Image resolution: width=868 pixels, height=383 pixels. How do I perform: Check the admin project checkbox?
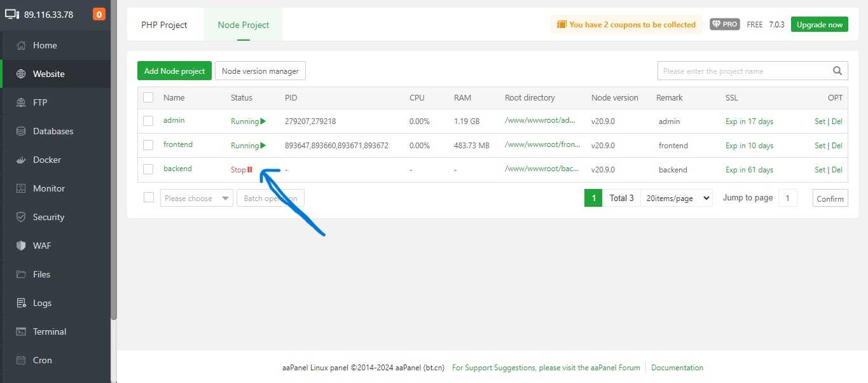(x=148, y=121)
